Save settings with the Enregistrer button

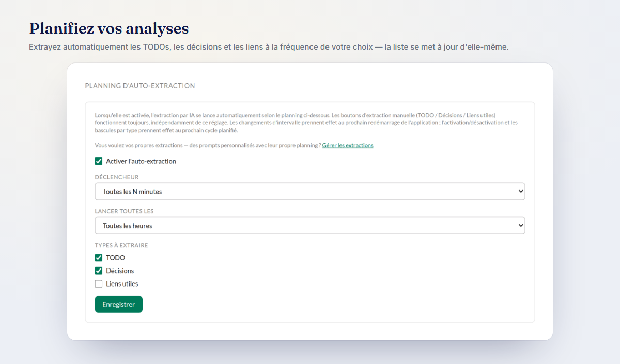118,305
